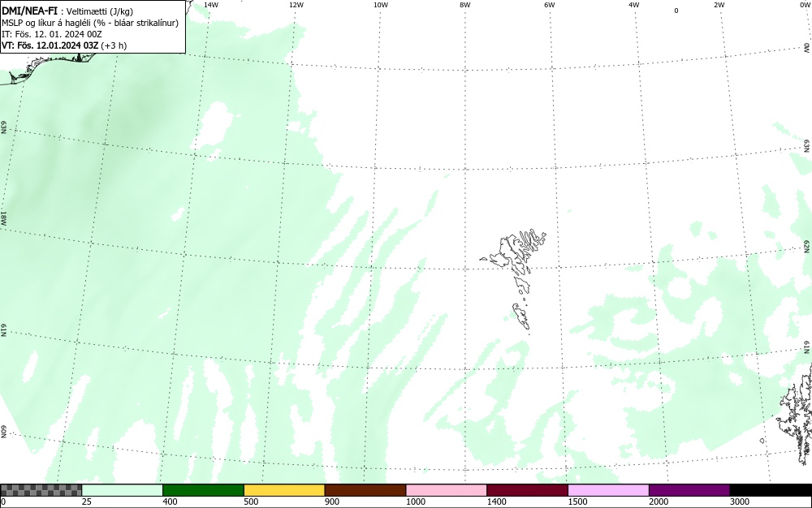Click the 62N latitude label on the right edge
Viewport: 812px width, 508px height.
point(807,246)
